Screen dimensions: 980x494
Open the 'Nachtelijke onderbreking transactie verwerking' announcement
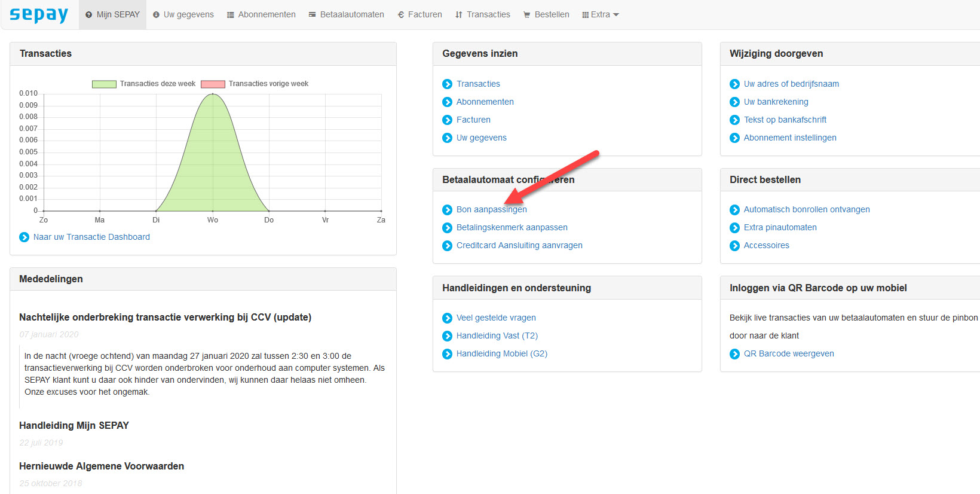click(x=165, y=317)
